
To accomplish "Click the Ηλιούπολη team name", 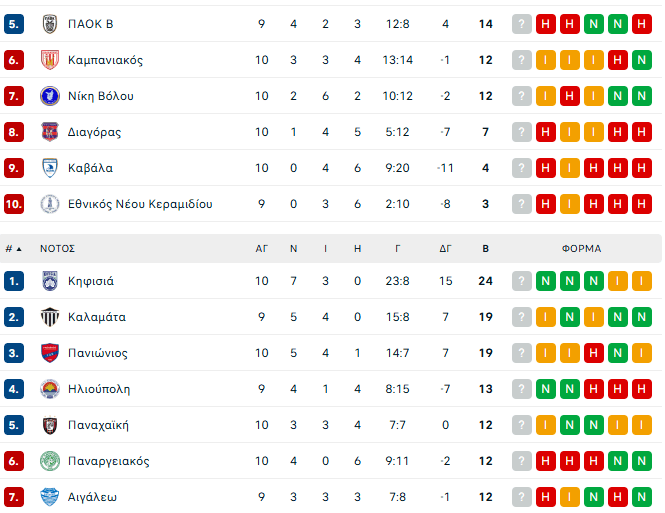I will pyautogui.click(x=99, y=389).
